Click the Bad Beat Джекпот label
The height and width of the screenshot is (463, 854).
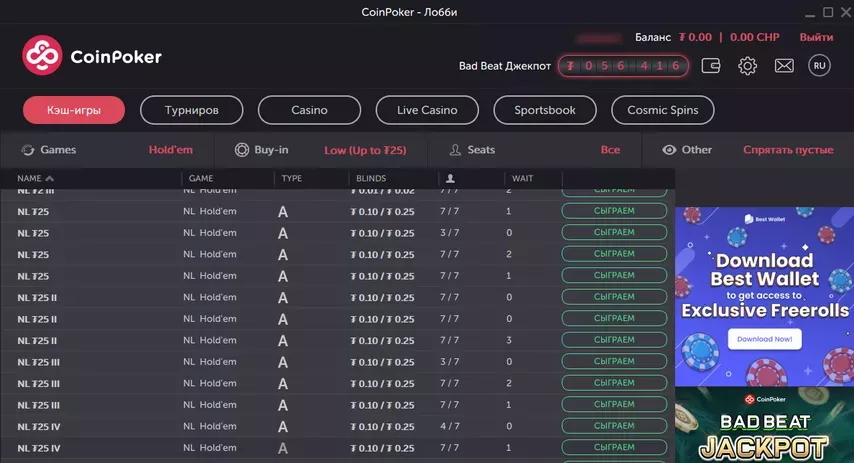point(505,66)
